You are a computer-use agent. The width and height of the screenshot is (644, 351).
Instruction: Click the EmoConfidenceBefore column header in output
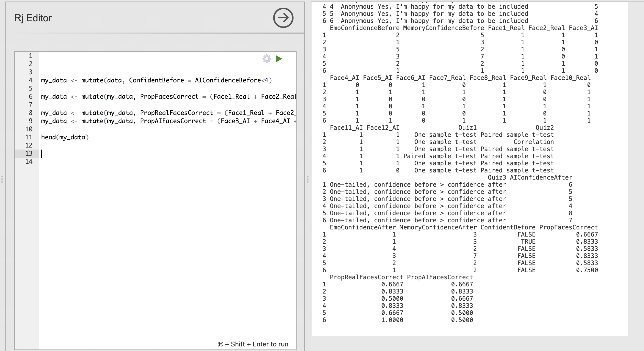(x=365, y=28)
